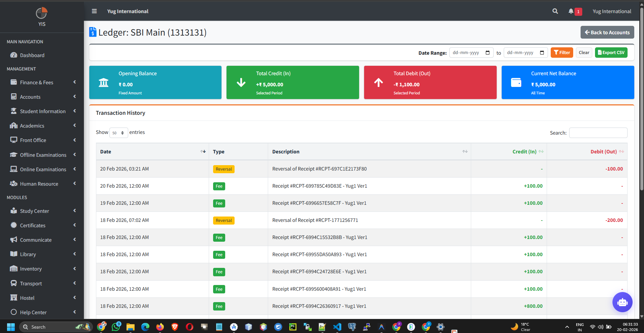Viewport: 644px width, 333px height.
Task: Select the Transport bus icon in sidebar
Action: 14,283
